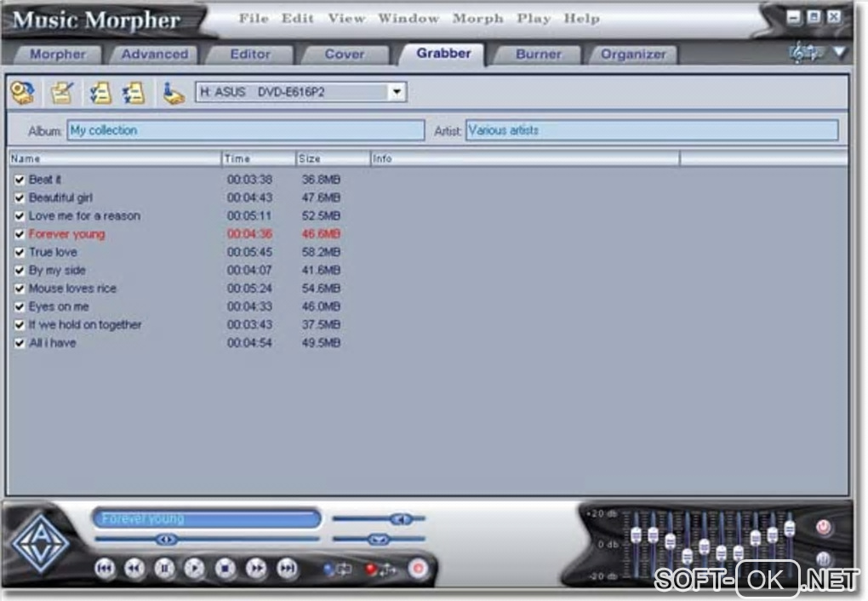Open the File menu

pos(254,18)
